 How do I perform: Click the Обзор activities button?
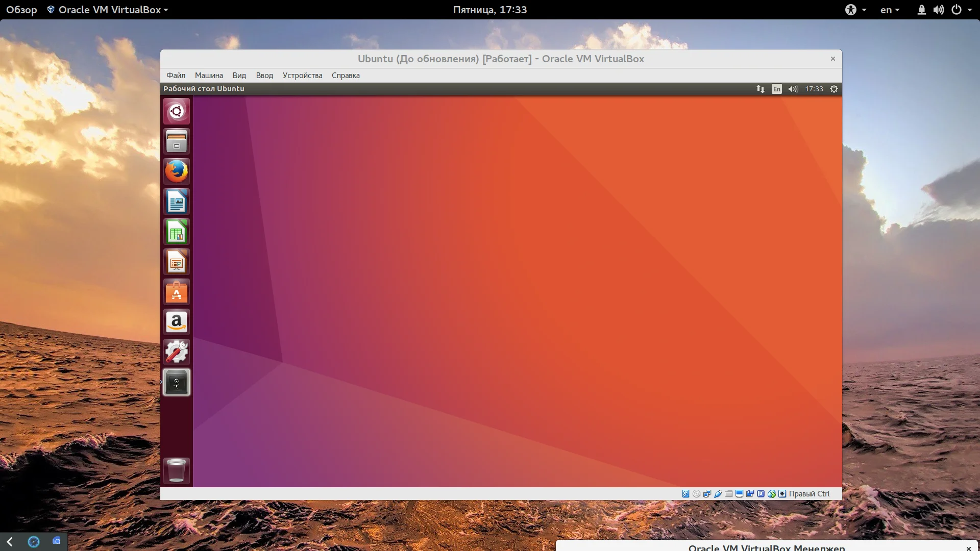pos(21,10)
